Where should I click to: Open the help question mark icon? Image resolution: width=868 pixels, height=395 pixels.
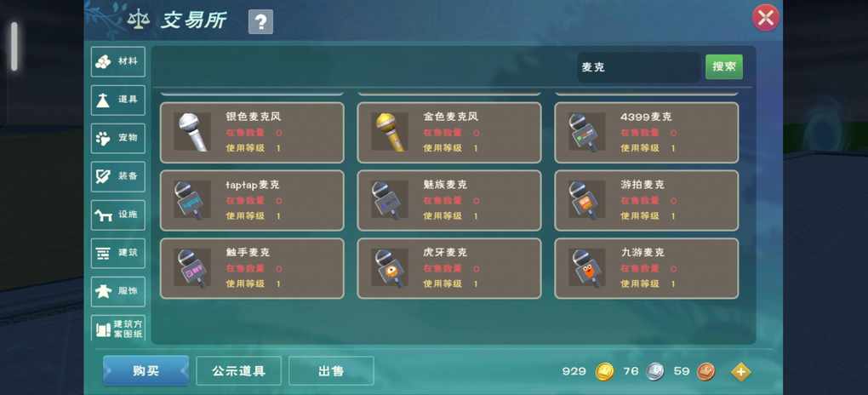click(260, 22)
